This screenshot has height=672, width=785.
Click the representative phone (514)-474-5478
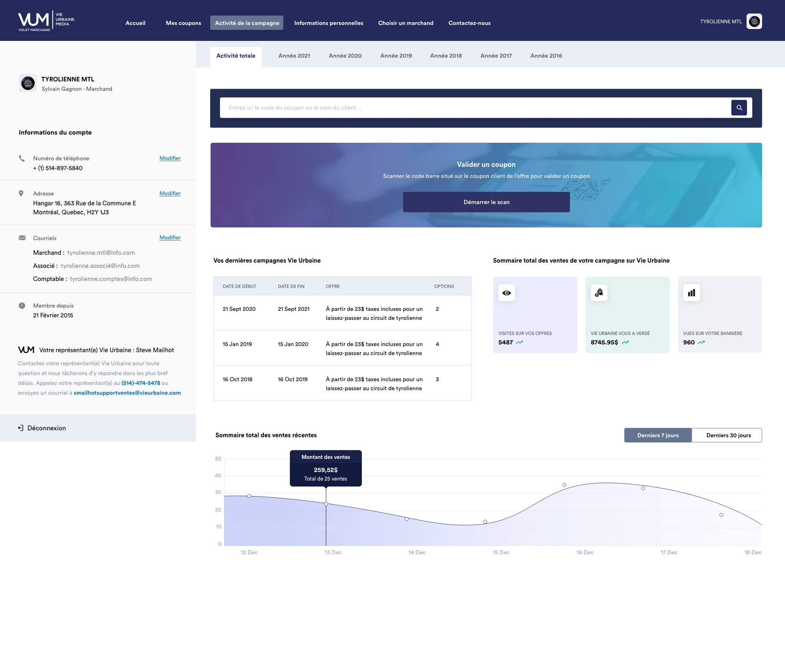(x=141, y=383)
